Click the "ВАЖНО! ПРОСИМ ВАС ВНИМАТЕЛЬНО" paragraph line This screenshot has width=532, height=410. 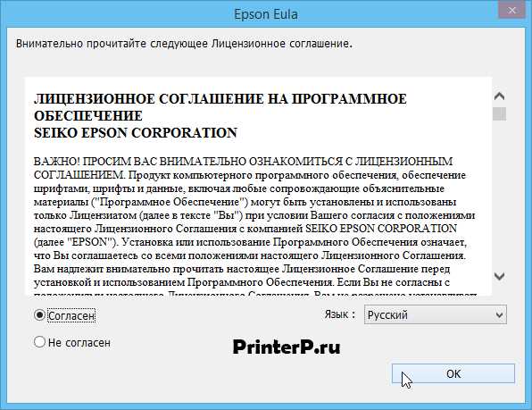pyautogui.click(x=244, y=161)
